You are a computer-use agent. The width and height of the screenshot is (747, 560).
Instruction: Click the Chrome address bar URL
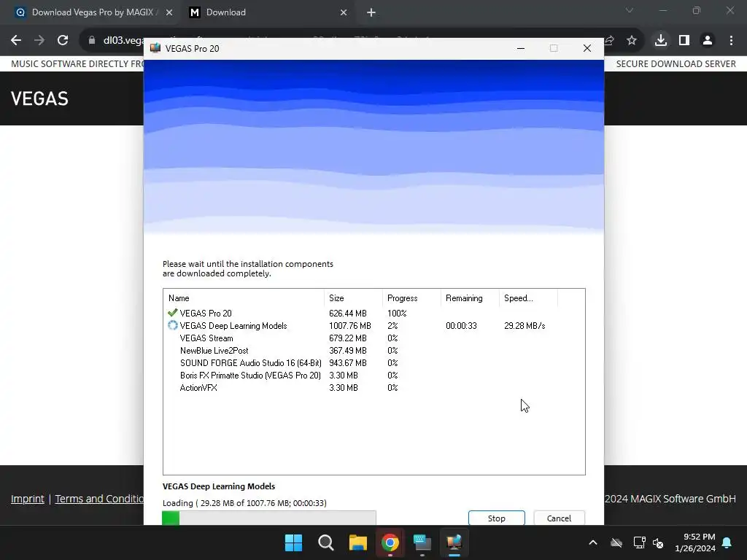pyautogui.click(x=123, y=41)
